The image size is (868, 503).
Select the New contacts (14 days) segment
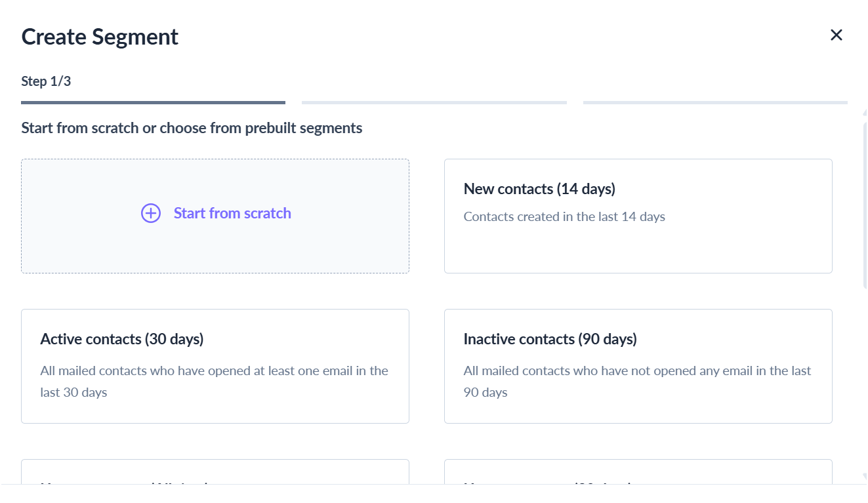click(638, 216)
